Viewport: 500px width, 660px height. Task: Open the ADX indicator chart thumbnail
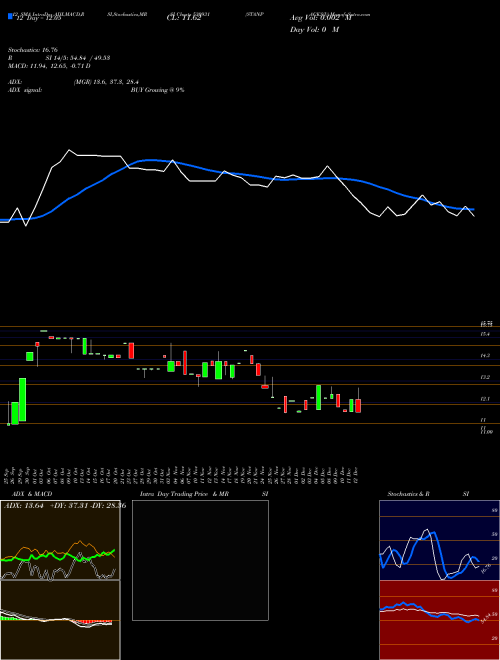click(60, 540)
